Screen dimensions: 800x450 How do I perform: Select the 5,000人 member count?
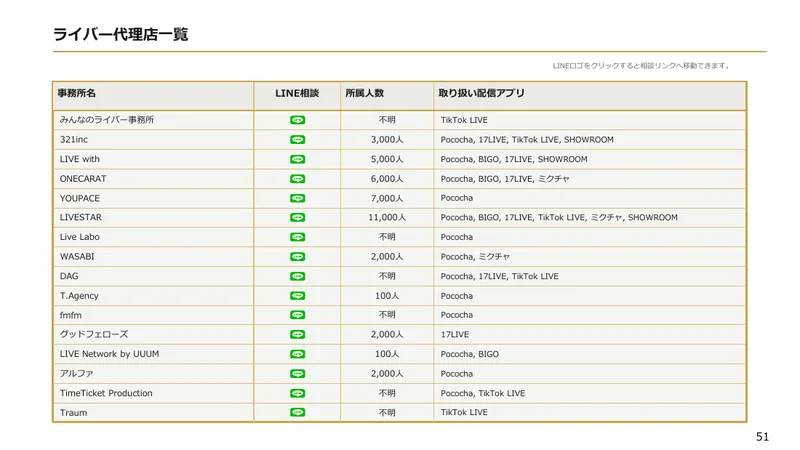coord(387,159)
